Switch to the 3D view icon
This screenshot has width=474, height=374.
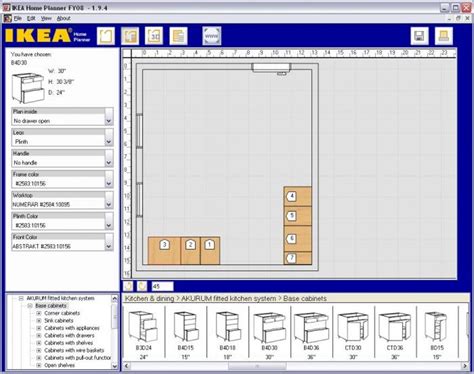point(154,36)
